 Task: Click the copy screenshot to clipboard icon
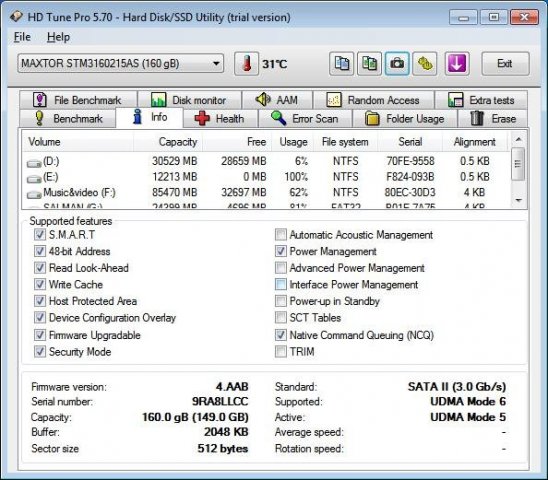[x=369, y=64]
